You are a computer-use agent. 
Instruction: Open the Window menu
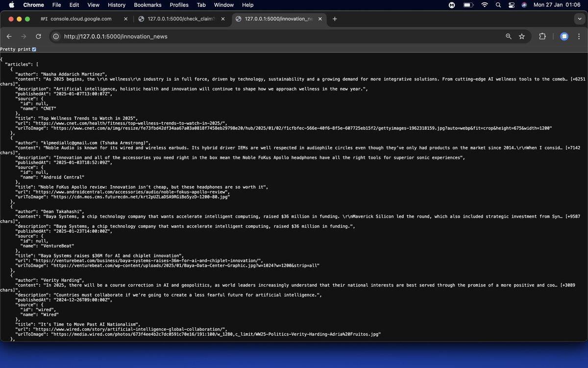224,5
